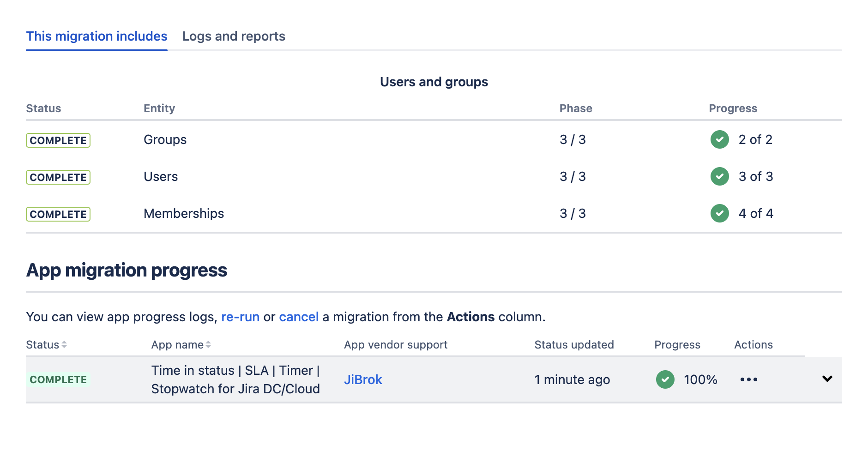Click the COMPLETE status badge for Users
Viewport: 868px width, 469px height.
[x=58, y=177]
